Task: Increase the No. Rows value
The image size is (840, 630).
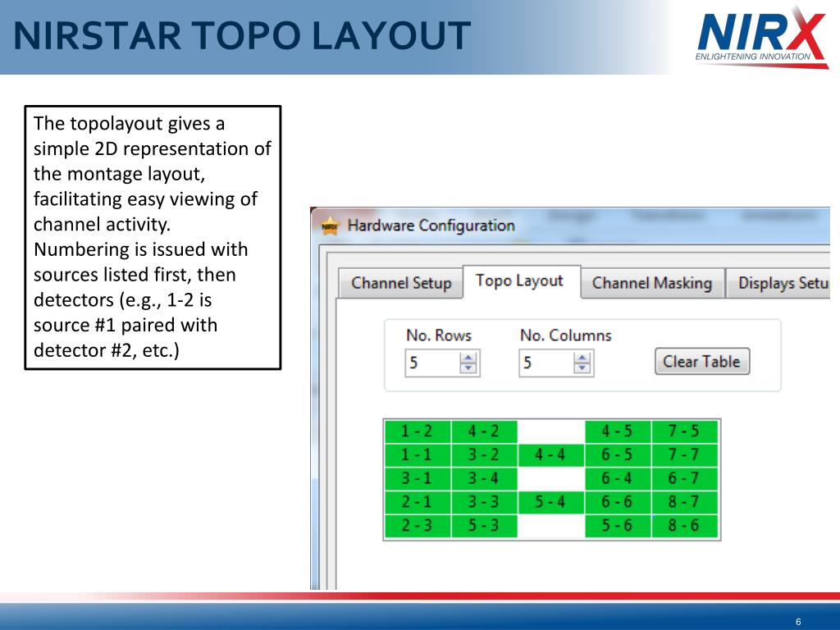Action: (468, 358)
